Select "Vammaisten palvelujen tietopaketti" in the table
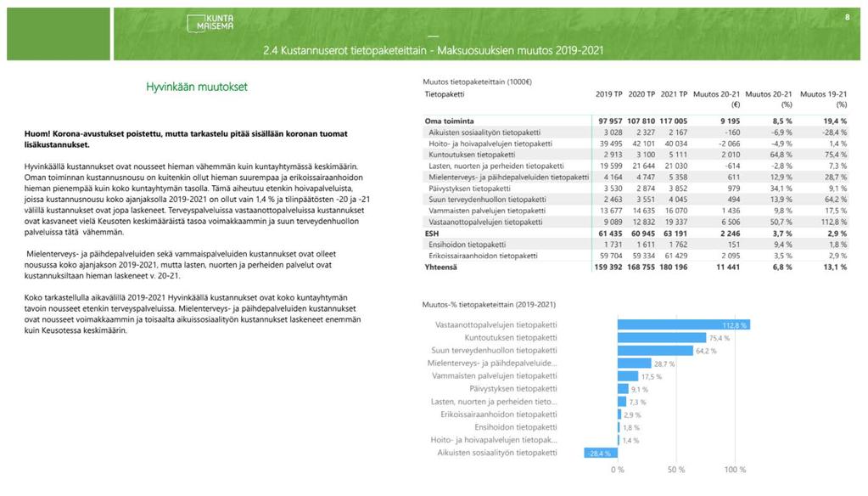The height and width of the screenshot is (496, 868). 486,211
